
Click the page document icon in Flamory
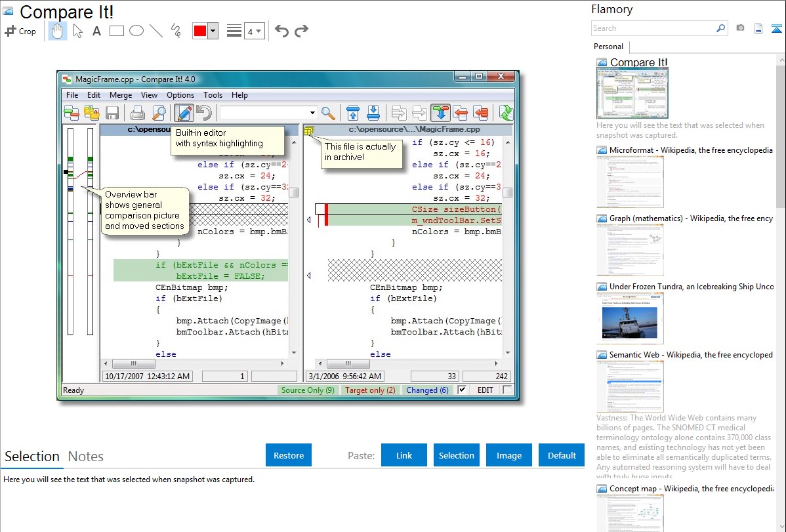(x=758, y=28)
